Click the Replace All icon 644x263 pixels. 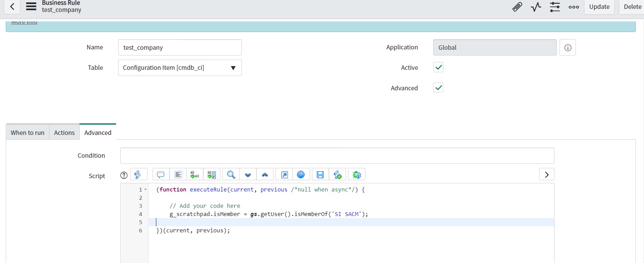pyautogui.click(x=212, y=174)
